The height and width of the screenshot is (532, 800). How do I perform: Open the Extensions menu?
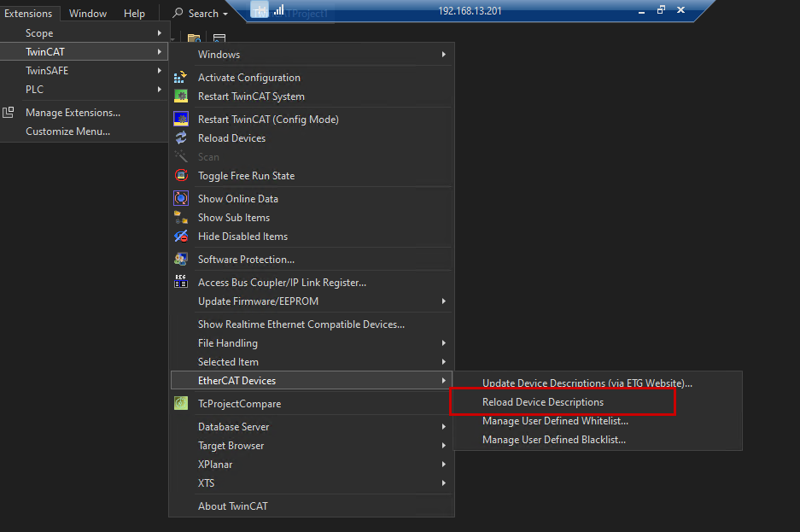pyautogui.click(x=28, y=14)
